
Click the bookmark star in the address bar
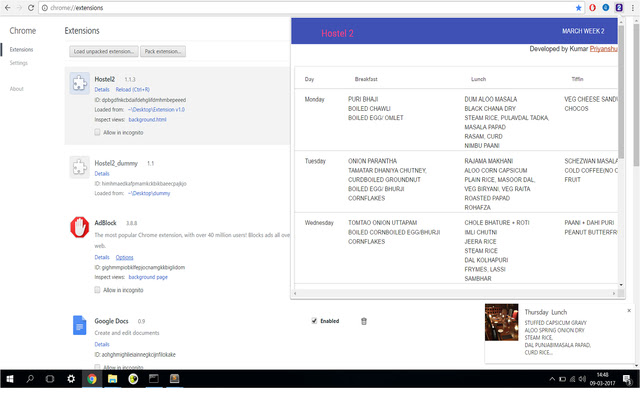coord(578,8)
